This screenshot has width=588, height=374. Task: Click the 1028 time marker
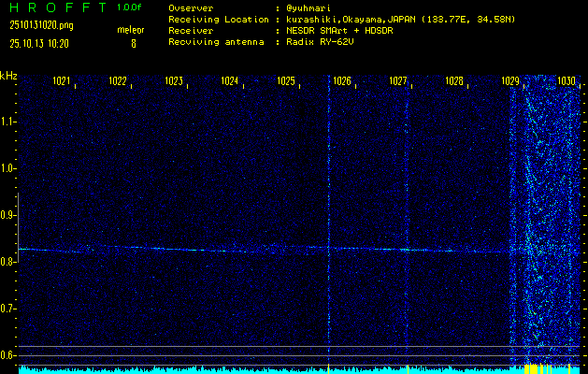pos(454,81)
